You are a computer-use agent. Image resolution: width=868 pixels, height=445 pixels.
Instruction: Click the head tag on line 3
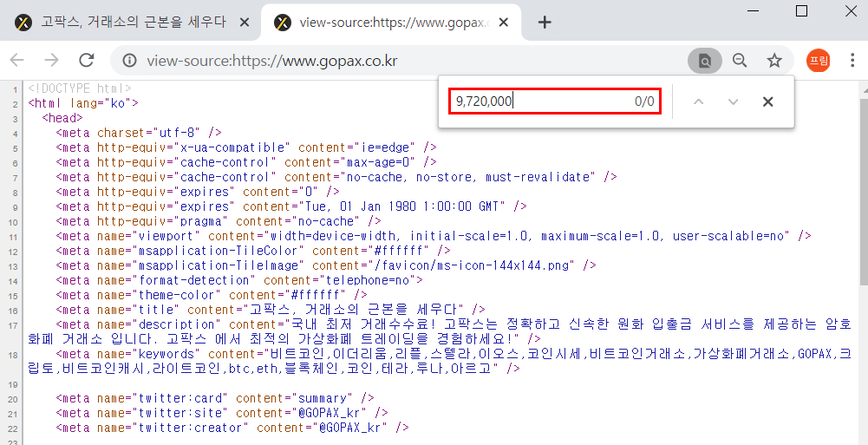click(x=62, y=118)
